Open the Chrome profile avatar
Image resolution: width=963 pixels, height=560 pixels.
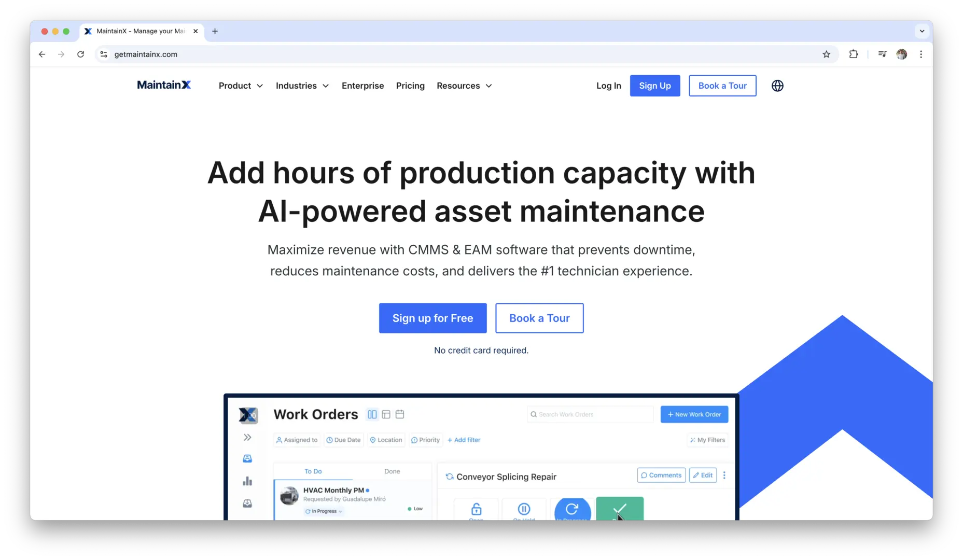[x=902, y=54]
